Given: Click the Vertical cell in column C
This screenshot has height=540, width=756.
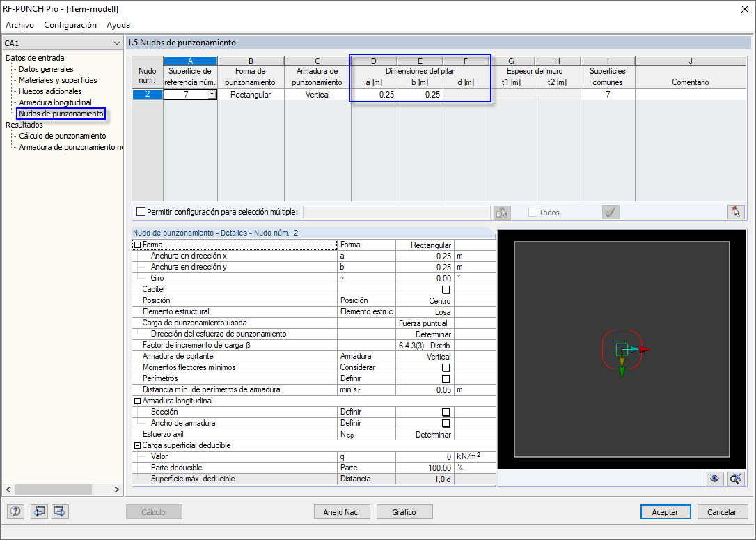Looking at the screenshot, I should pyautogui.click(x=317, y=95).
